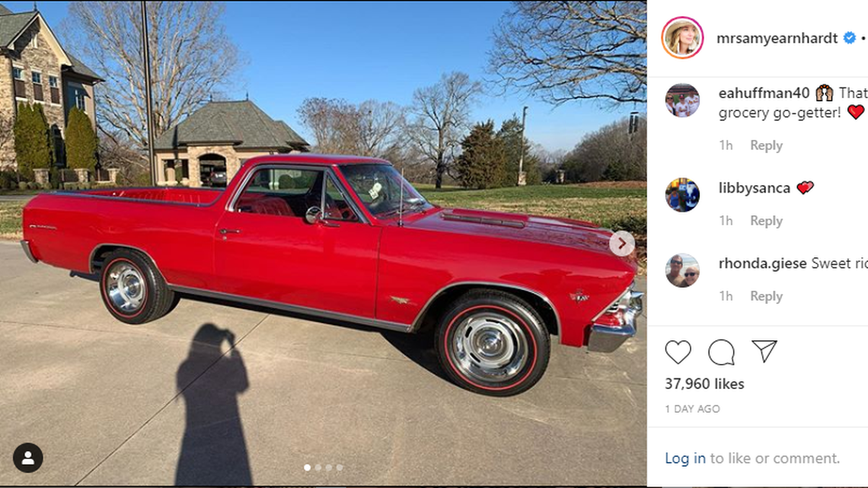Show tagged people icon on photo
The width and height of the screenshot is (868, 488).
(x=27, y=458)
